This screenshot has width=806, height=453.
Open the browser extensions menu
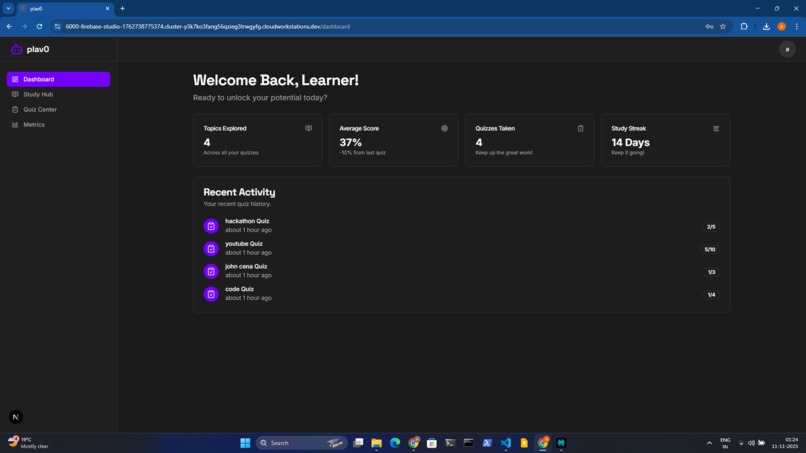coord(744,26)
